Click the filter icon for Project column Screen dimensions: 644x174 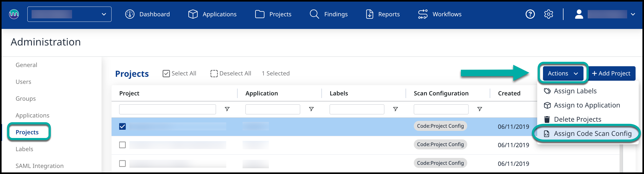pyautogui.click(x=227, y=109)
